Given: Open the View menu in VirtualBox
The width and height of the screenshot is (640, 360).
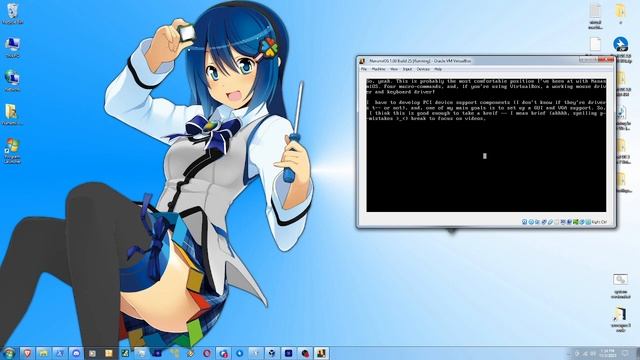Looking at the screenshot, I should (394, 69).
